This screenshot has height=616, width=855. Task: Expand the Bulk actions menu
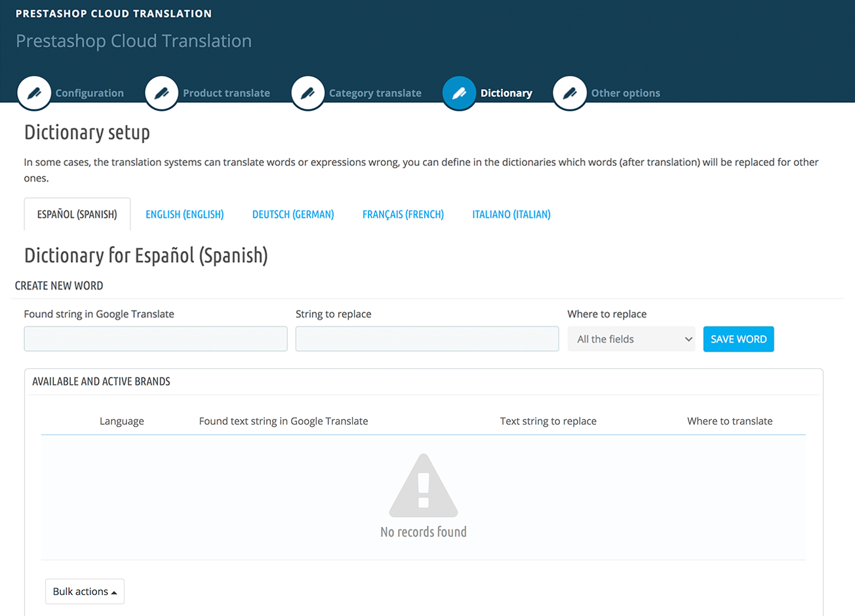(x=85, y=591)
